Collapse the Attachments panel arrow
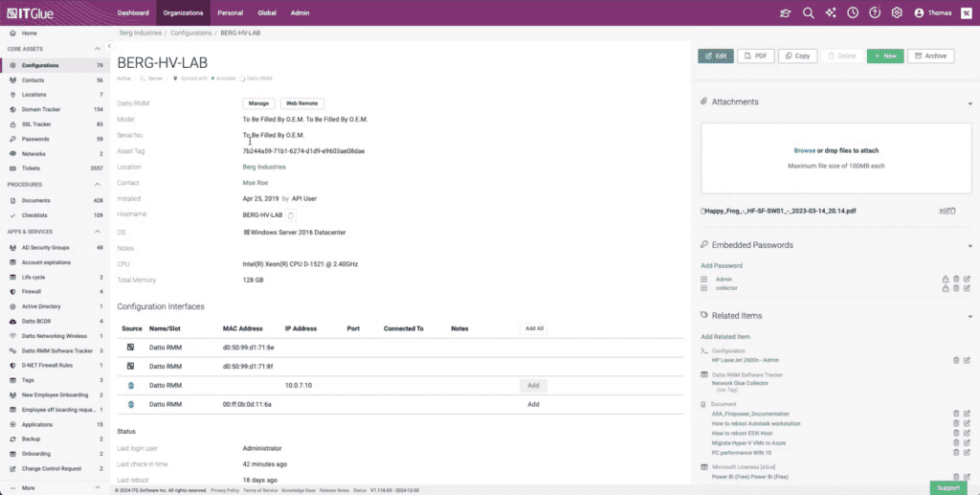Image resolution: width=980 pixels, height=495 pixels. pyautogui.click(x=969, y=101)
